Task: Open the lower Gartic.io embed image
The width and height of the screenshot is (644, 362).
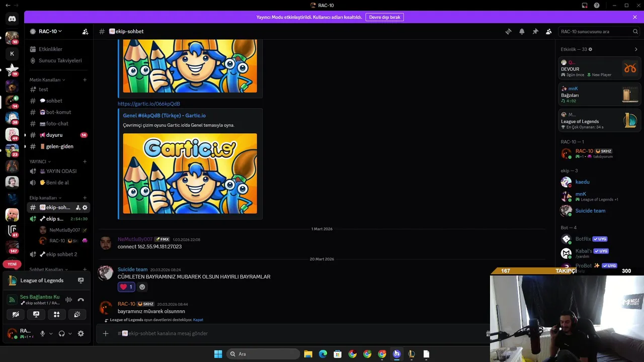Action: (x=190, y=173)
